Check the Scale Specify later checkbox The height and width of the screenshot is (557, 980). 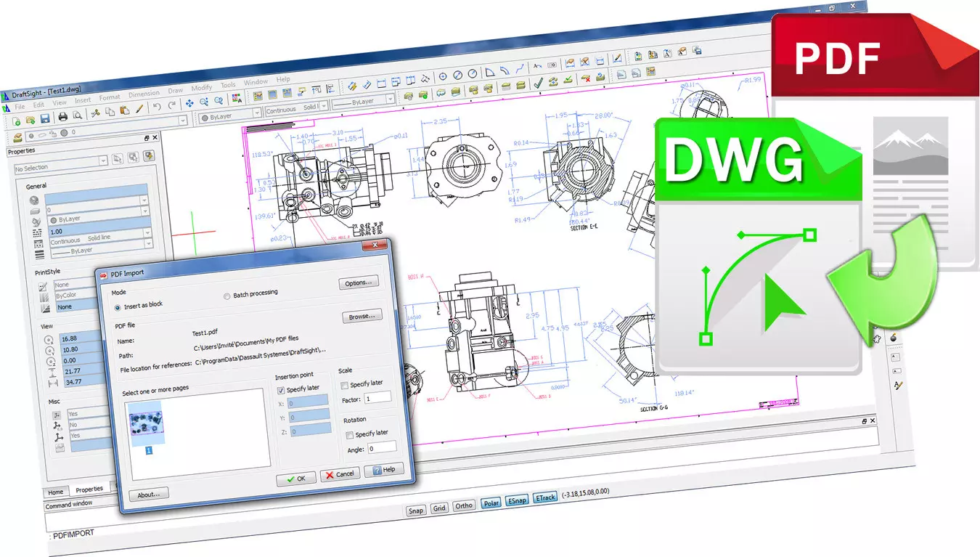(x=345, y=384)
